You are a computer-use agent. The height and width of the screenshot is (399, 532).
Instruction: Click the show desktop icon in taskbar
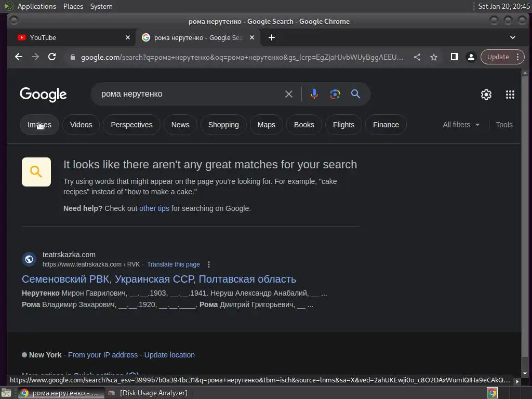6,393
